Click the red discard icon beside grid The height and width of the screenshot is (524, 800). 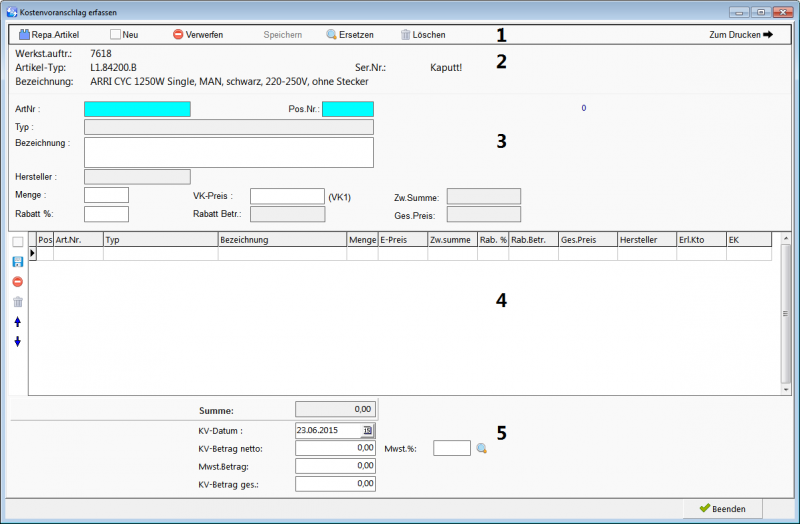(17, 281)
